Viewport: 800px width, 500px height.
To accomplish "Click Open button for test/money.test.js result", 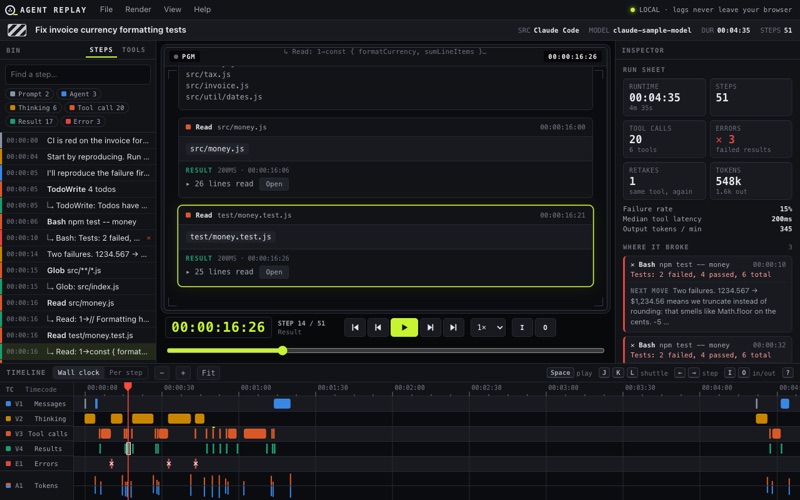I will coord(274,272).
